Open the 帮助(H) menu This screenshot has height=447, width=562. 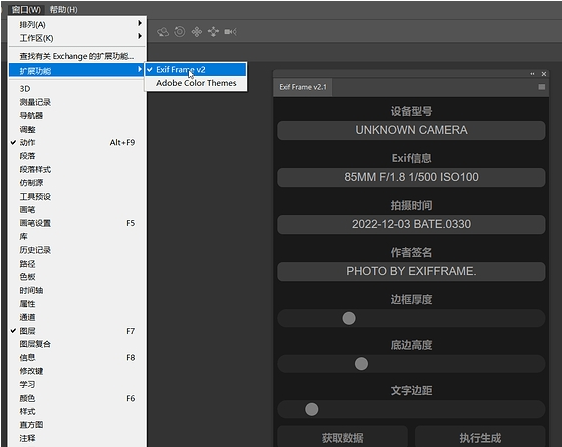63,10
